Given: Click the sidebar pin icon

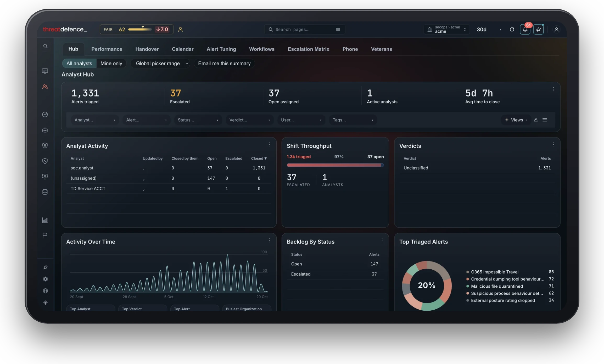Looking at the screenshot, I should tap(45, 267).
